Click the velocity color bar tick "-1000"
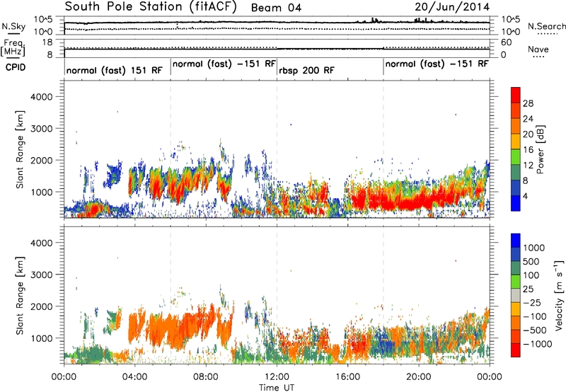This screenshot has height=392, width=566. [537, 344]
